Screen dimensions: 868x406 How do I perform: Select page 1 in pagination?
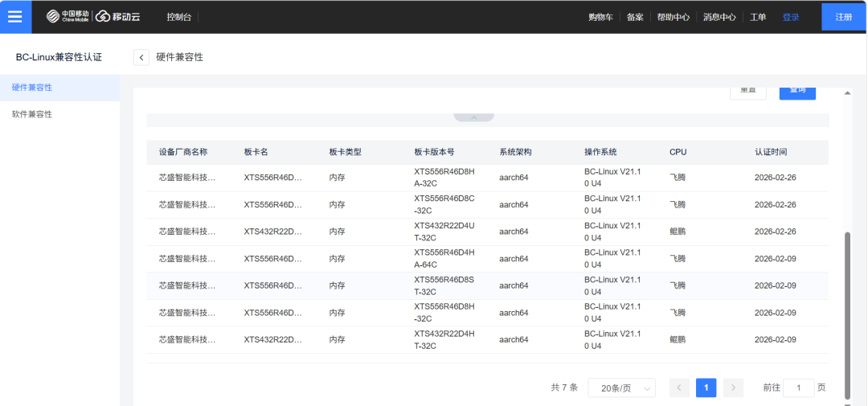[x=706, y=388]
